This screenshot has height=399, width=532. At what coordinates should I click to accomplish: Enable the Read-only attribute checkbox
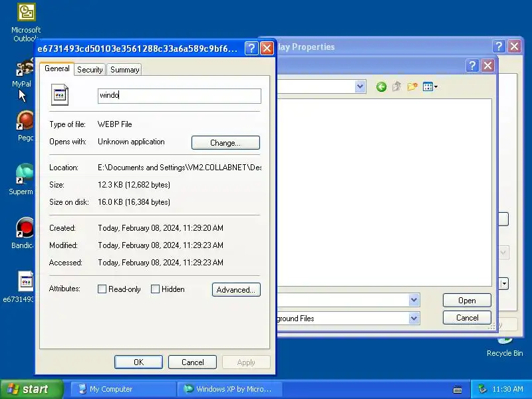pyautogui.click(x=102, y=289)
